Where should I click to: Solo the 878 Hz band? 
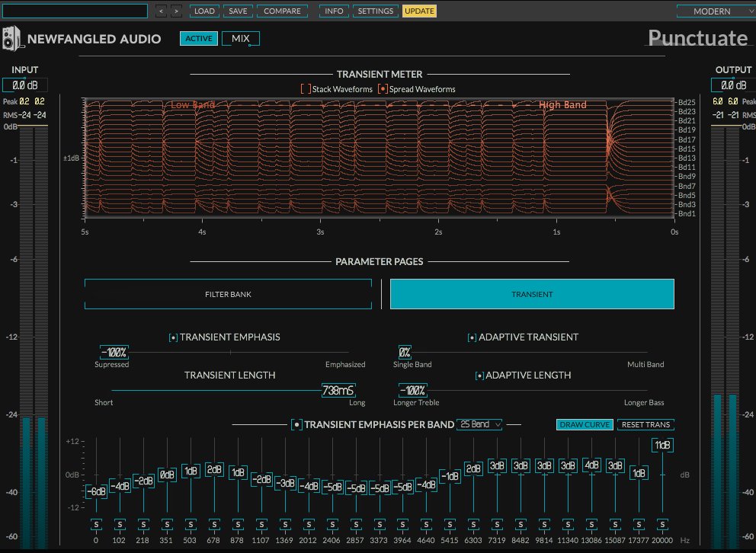click(x=239, y=524)
